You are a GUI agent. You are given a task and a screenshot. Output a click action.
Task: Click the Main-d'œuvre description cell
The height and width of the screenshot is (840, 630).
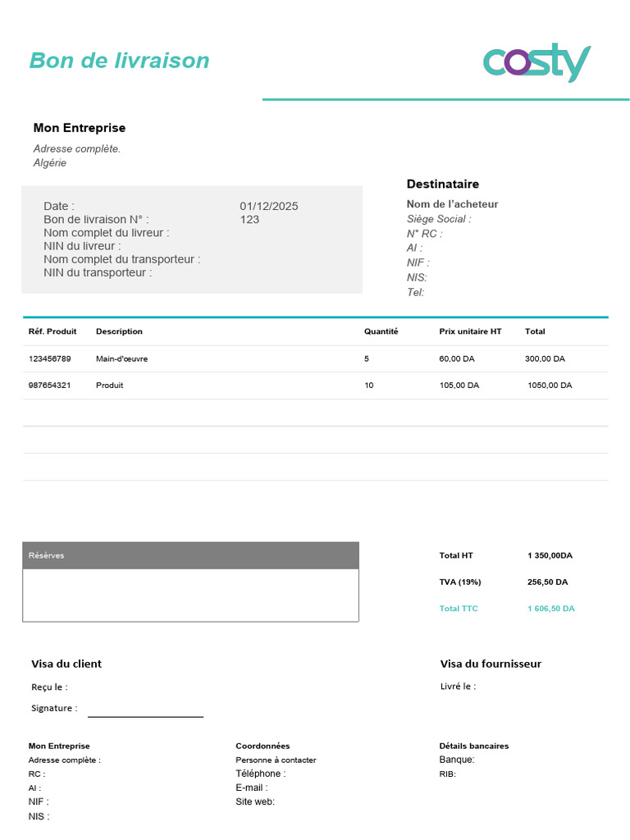(121, 359)
